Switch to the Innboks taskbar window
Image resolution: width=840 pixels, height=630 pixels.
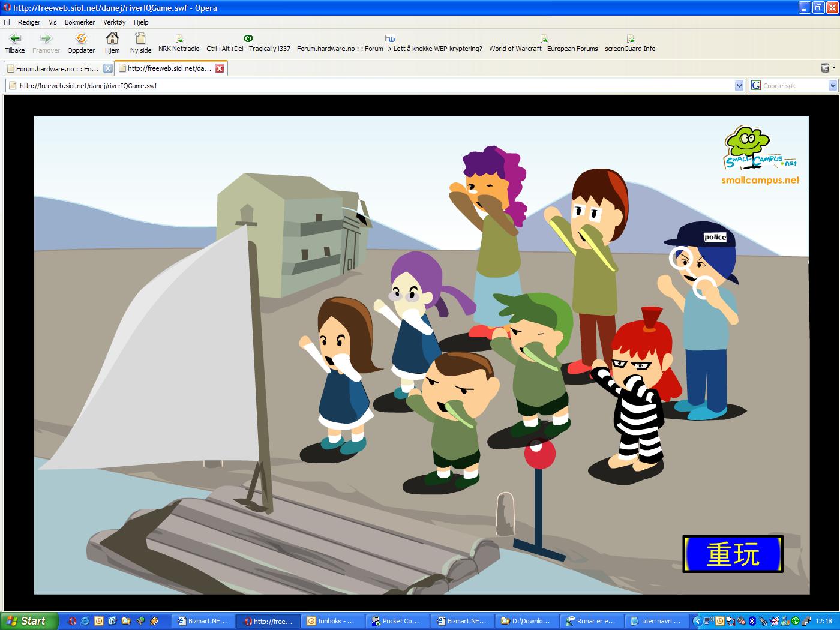tap(333, 621)
